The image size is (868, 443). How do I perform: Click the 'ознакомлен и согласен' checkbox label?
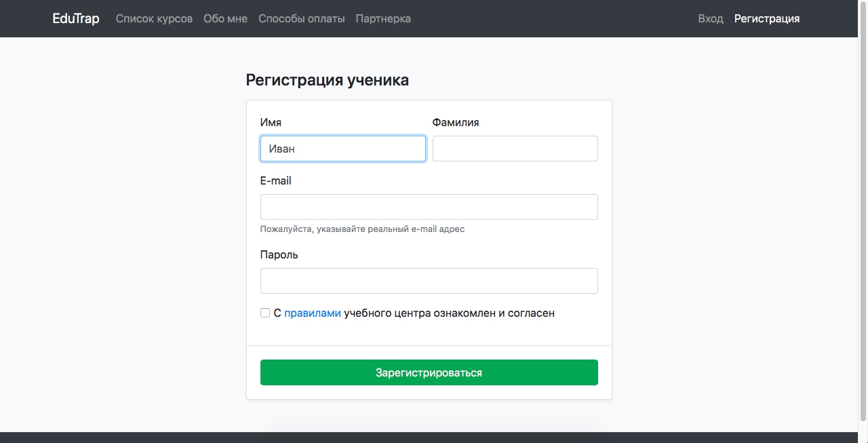pyautogui.click(x=449, y=313)
